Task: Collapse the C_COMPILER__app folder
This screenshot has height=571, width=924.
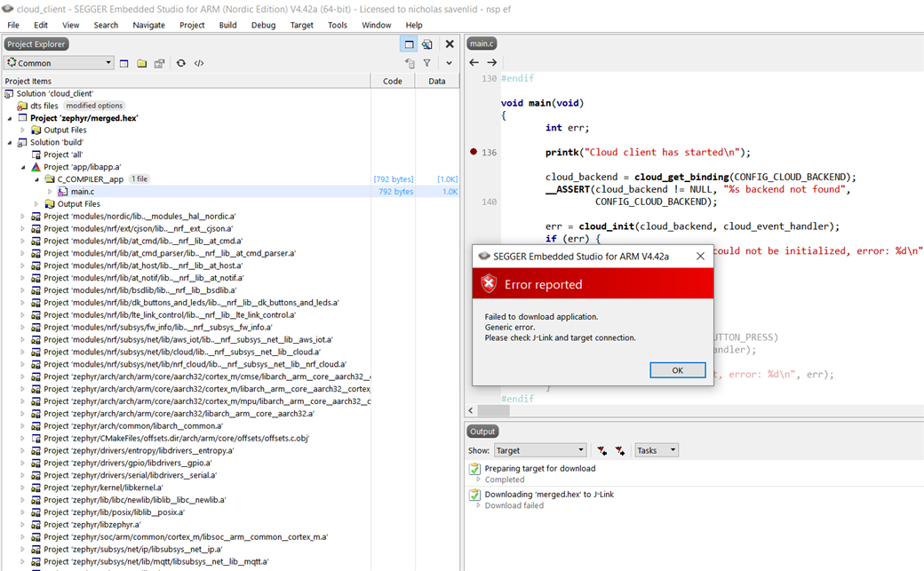Action: 36,179
